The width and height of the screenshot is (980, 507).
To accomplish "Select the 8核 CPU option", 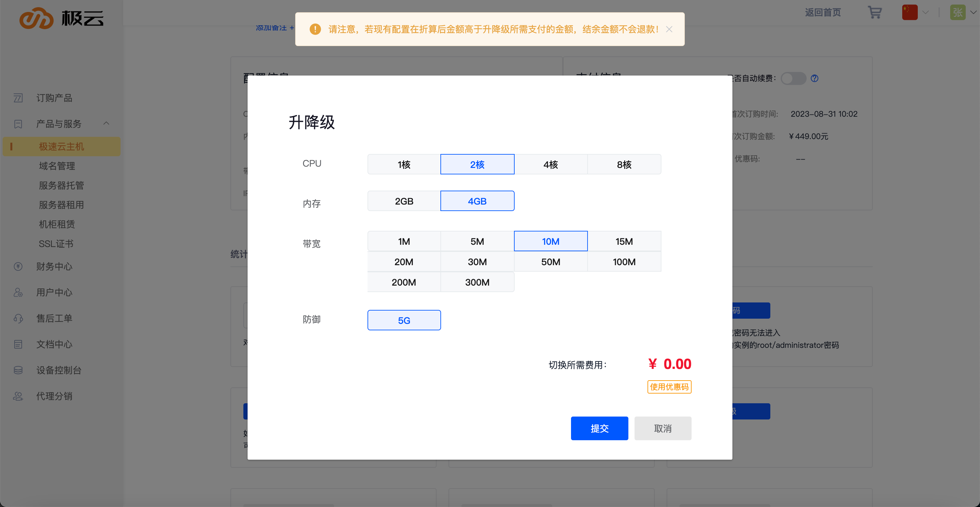I will pyautogui.click(x=624, y=164).
